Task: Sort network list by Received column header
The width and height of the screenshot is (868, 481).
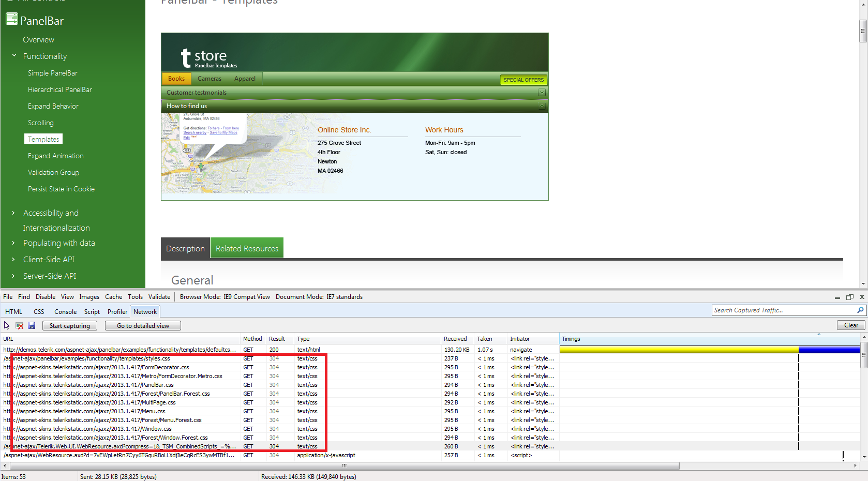Action: 458,339
